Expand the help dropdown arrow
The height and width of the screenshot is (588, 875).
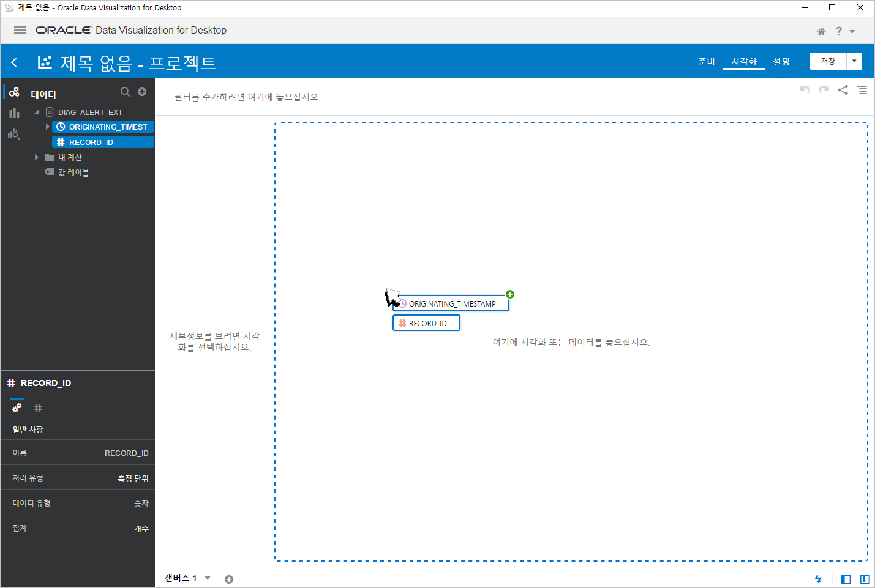[852, 32]
